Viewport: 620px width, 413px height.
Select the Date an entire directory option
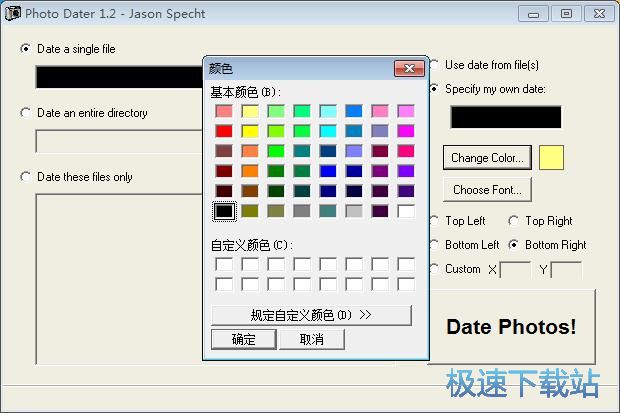pos(26,113)
